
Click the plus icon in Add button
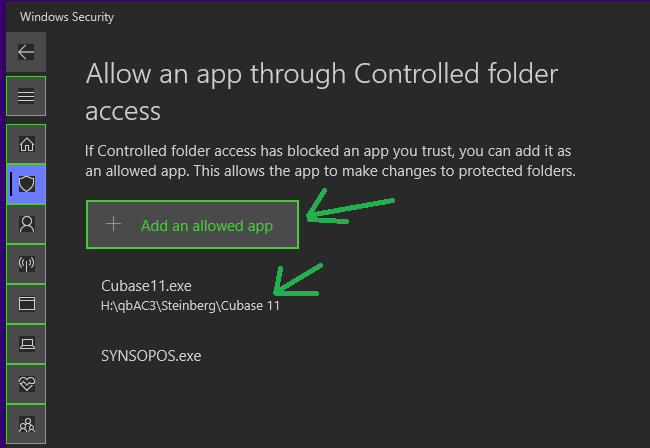(114, 225)
